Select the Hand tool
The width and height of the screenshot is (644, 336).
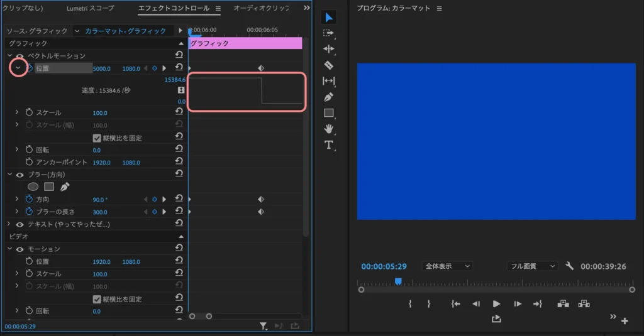328,129
